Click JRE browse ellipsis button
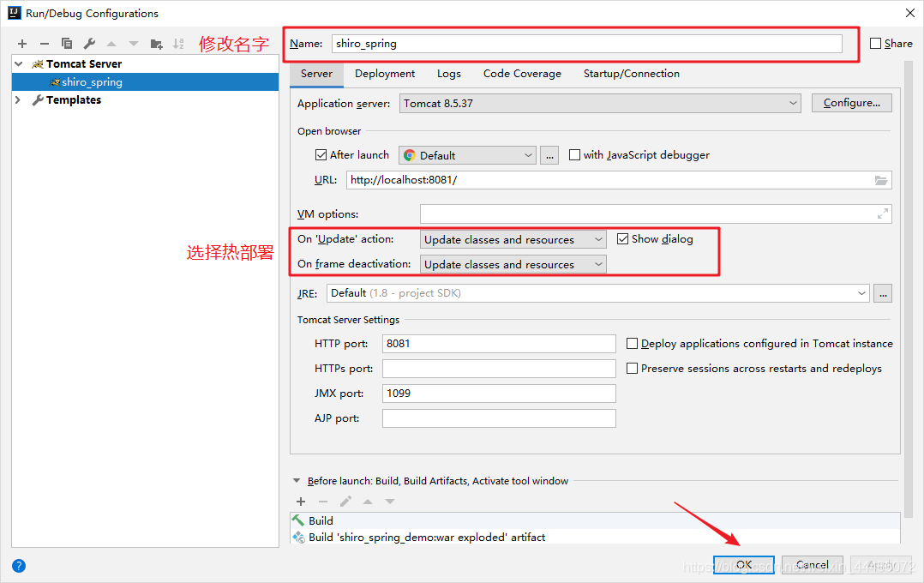Image resolution: width=924 pixels, height=583 pixels. [x=883, y=293]
